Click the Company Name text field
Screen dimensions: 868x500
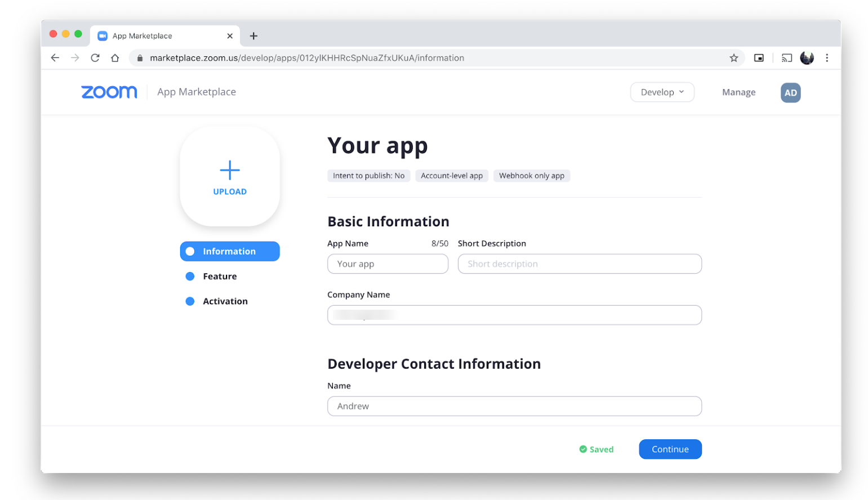coord(514,315)
